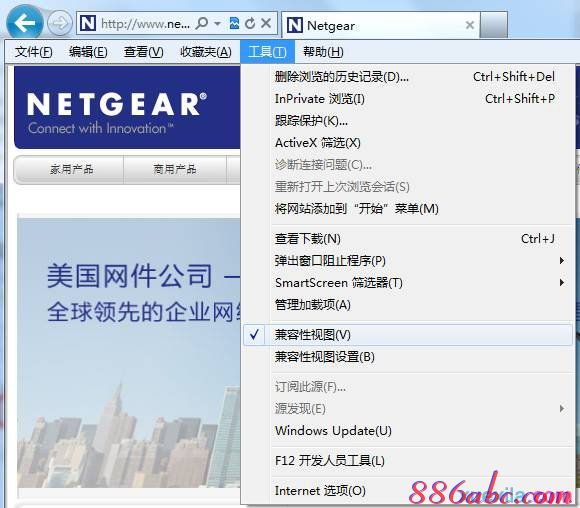
Task: Expand greyed 源发现(E) submenu
Action: coord(408,409)
